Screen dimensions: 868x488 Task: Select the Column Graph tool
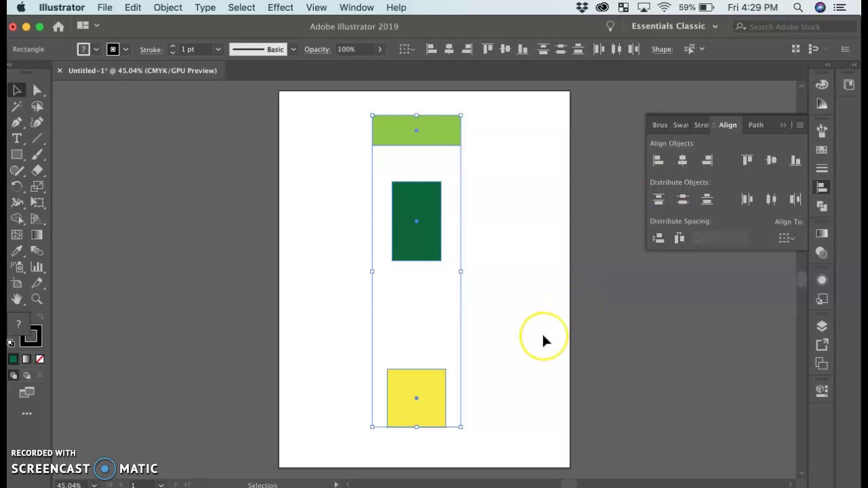coord(37,267)
